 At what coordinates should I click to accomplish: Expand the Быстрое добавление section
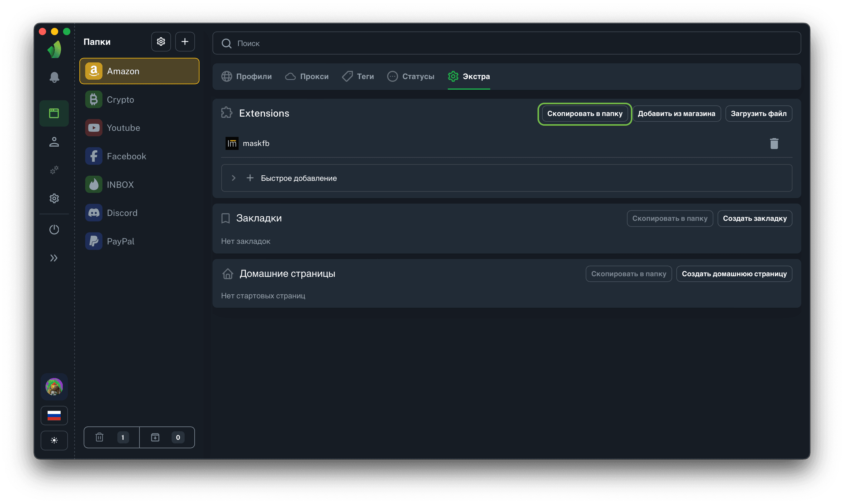tap(233, 178)
